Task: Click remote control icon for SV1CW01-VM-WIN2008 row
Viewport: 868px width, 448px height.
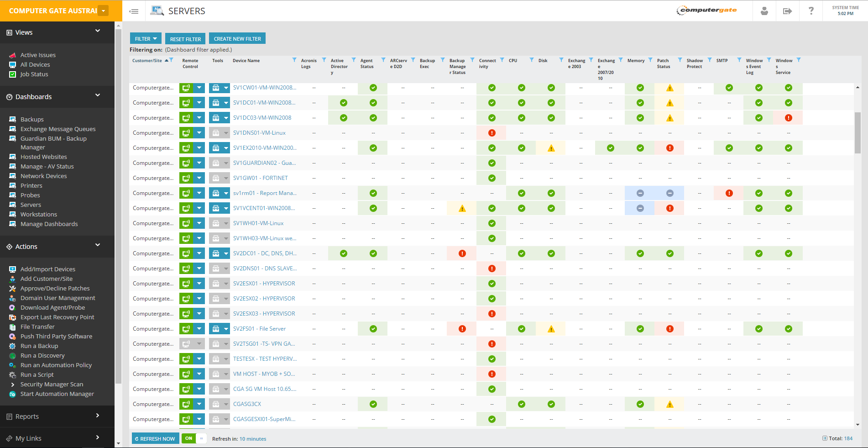Action: [x=186, y=88]
